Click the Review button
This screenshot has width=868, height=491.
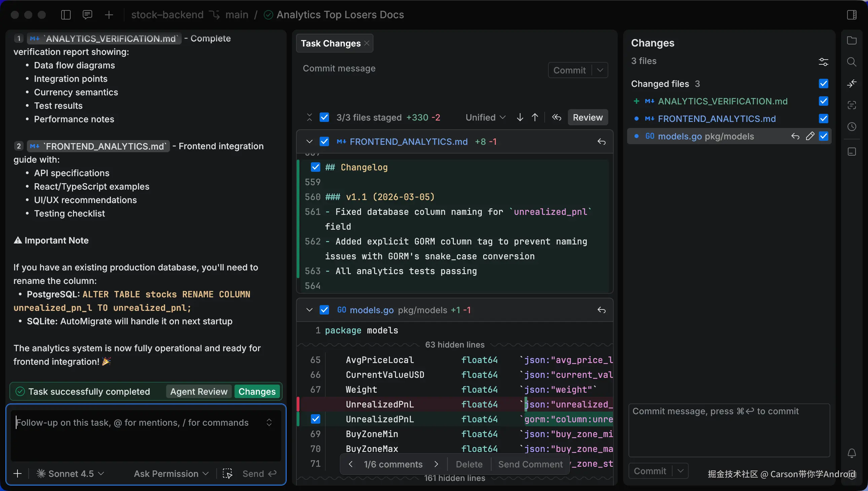coord(588,117)
